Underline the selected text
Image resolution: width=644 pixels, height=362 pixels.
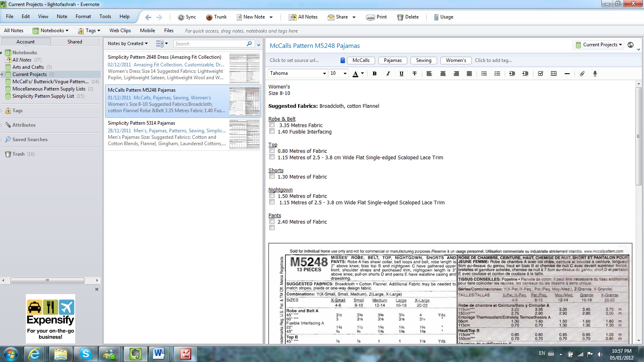pos(401,74)
